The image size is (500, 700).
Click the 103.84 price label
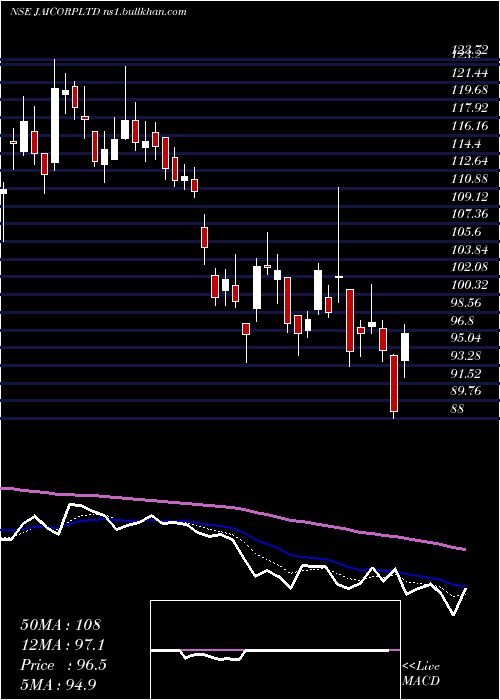pyautogui.click(x=469, y=249)
